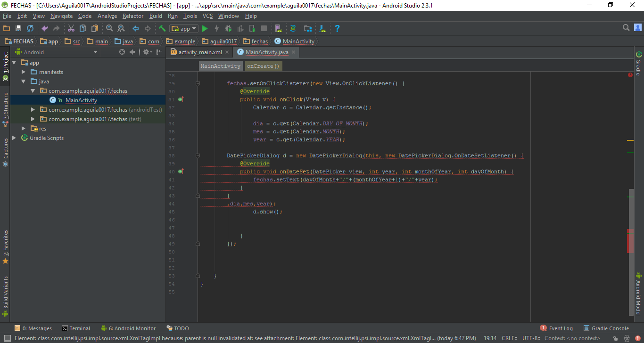Open the Build menu
Viewport: 644px width, 343px height.
[x=156, y=16]
